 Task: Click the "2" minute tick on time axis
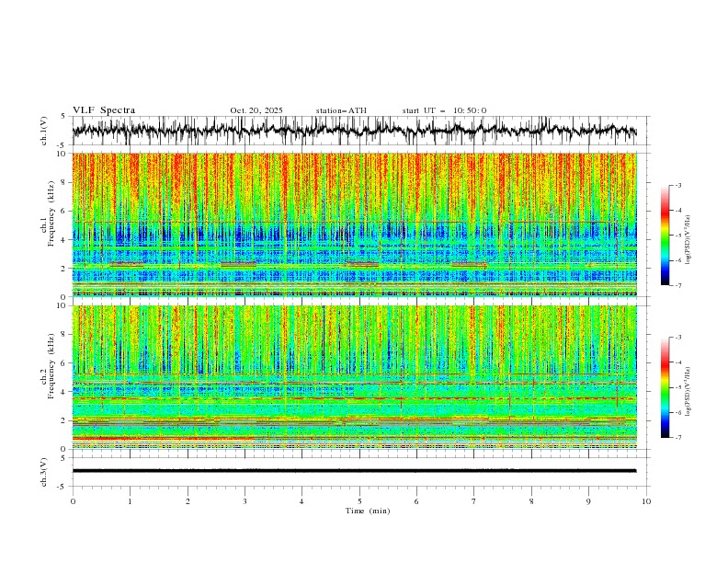coord(188,501)
